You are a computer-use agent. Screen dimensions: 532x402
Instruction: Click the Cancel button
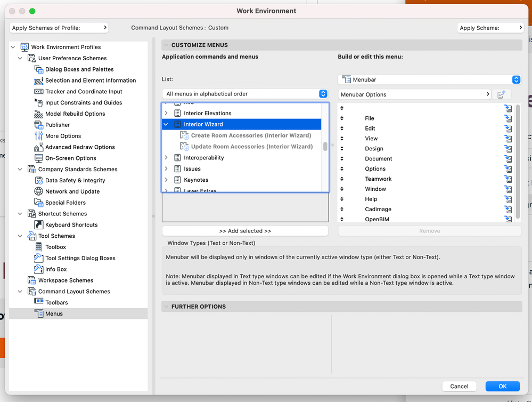pyautogui.click(x=459, y=387)
